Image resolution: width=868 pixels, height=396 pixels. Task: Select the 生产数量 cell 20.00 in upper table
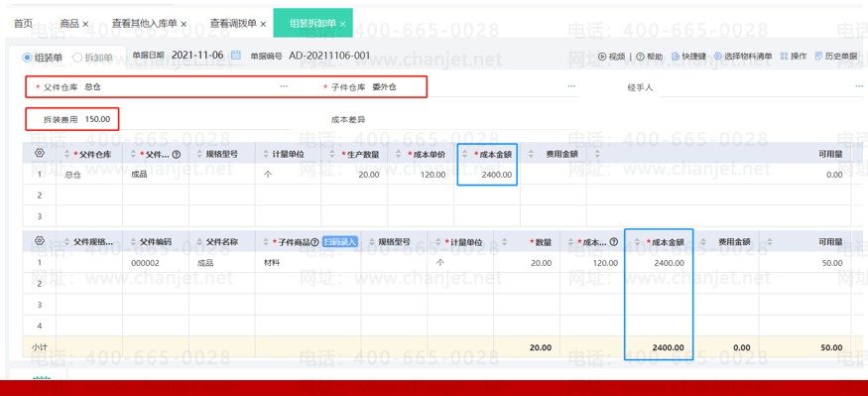pos(354,175)
